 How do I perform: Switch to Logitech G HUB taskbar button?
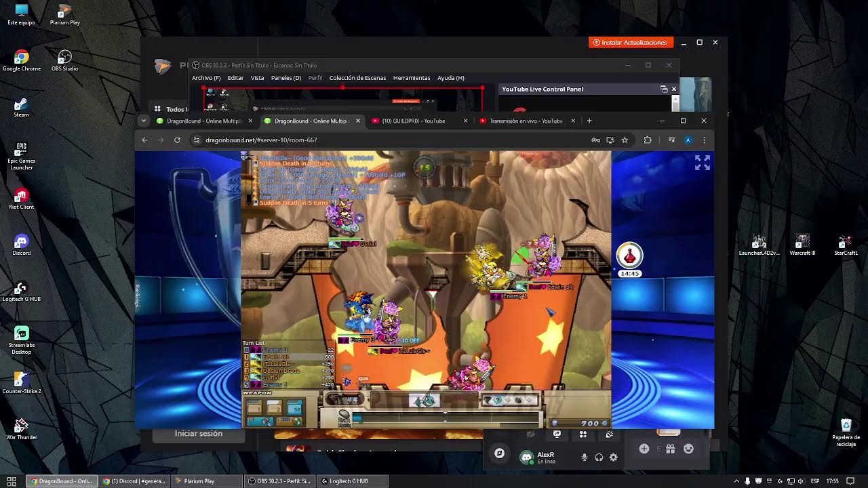[x=351, y=481]
